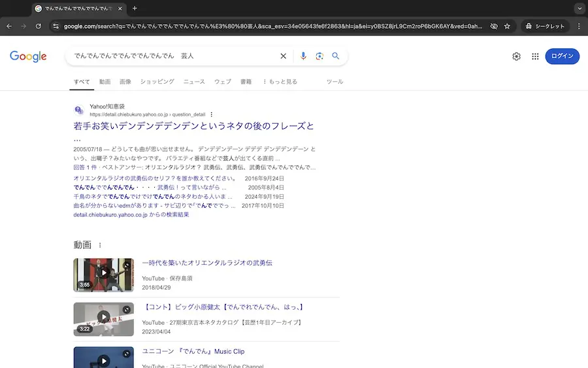
Task: Open Google search settings gear
Action: pos(516,56)
